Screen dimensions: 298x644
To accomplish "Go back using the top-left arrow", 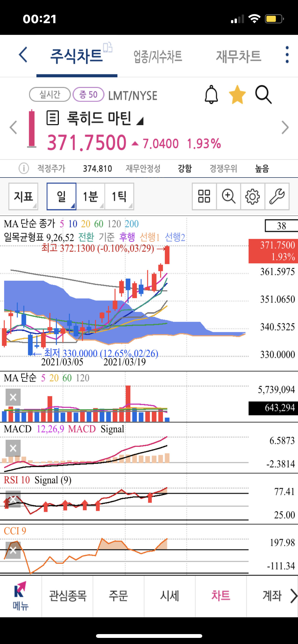I will (x=23, y=55).
